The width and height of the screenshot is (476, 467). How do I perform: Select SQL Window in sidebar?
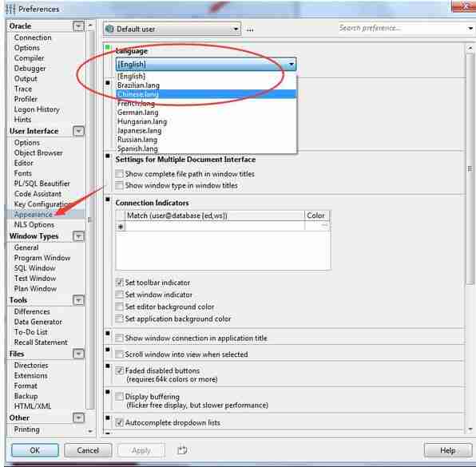34,268
